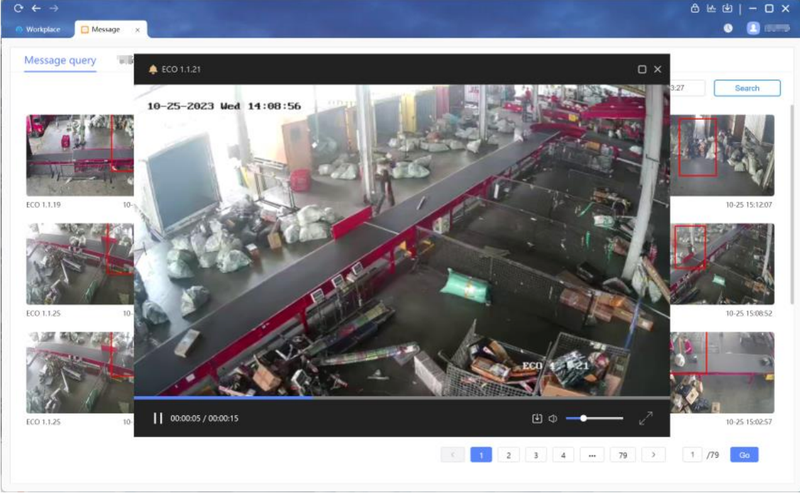This screenshot has width=800, height=493.
Task: Open the lock icon in title bar
Action: [x=694, y=8]
